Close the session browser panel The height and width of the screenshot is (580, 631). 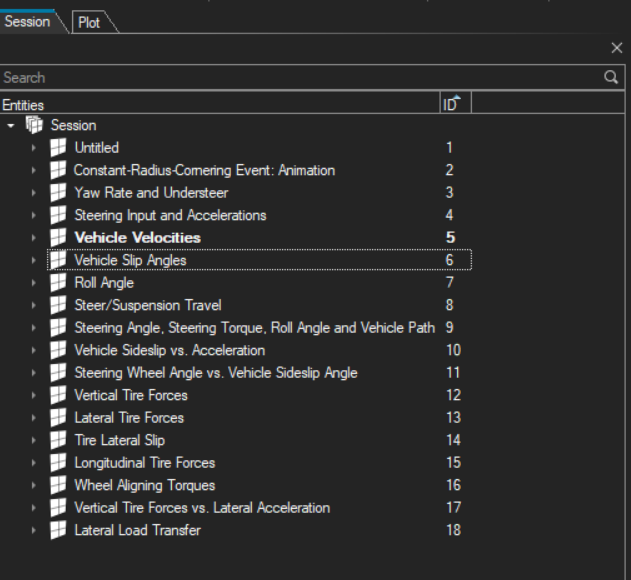click(x=617, y=48)
